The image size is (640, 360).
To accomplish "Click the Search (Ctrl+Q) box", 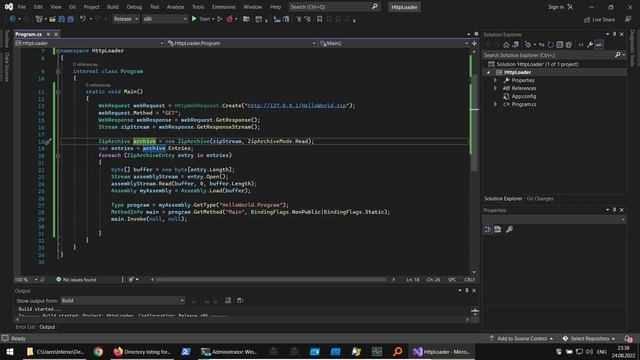I will tap(334, 7).
